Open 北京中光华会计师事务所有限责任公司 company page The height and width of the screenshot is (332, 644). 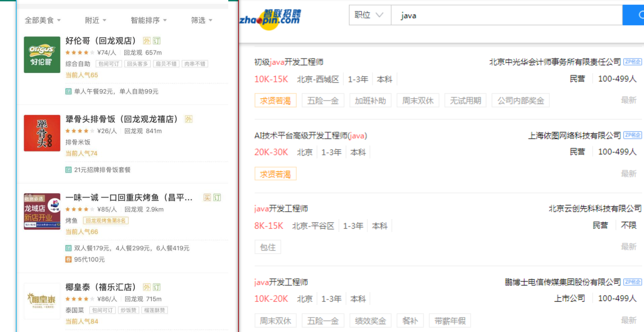pyautogui.click(x=555, y=62)
